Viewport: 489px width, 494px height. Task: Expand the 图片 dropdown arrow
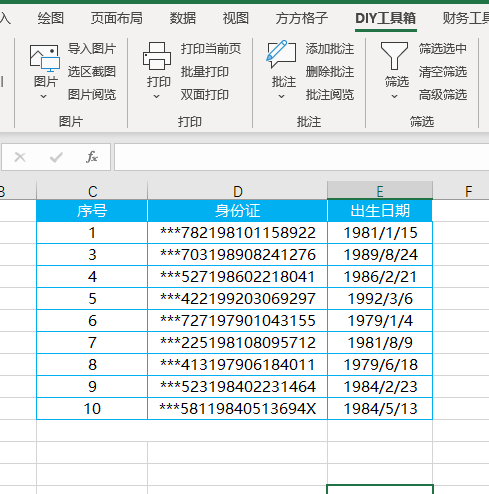point(43,97)
